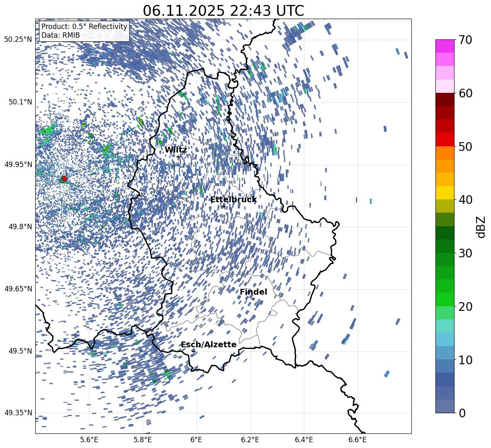This screenshot has width=491, height=448.
Task: Click the Product: 0.5° Reflectivity text
Action: pos(84,27)
